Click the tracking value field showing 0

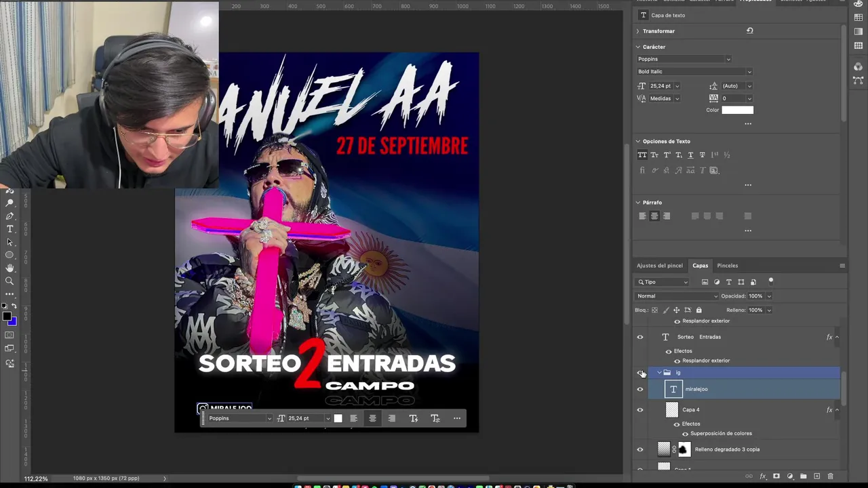732,98
